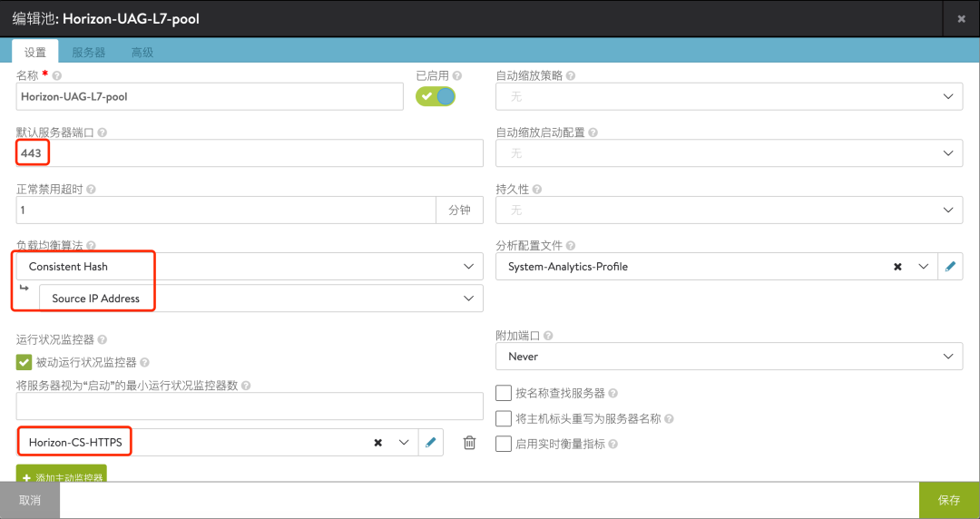Close the 编辑池 dialog
This screenshot has width=980, height=519.
pos(961,19)
